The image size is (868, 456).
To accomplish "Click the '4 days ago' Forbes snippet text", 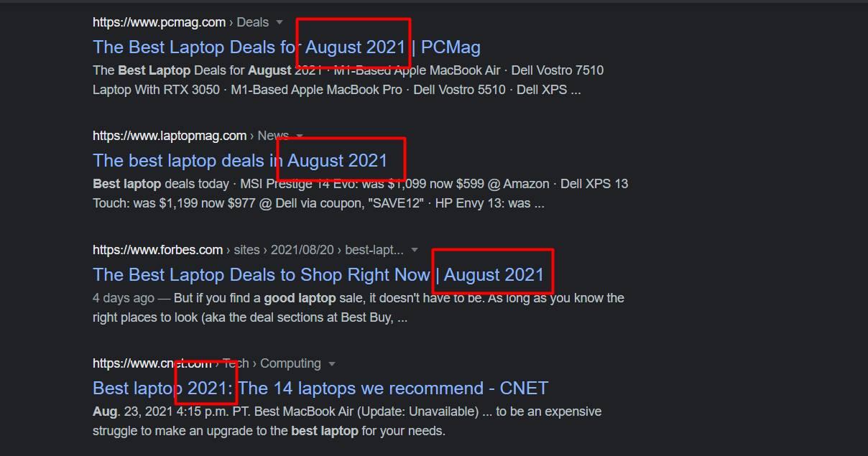I will [123, 298].
